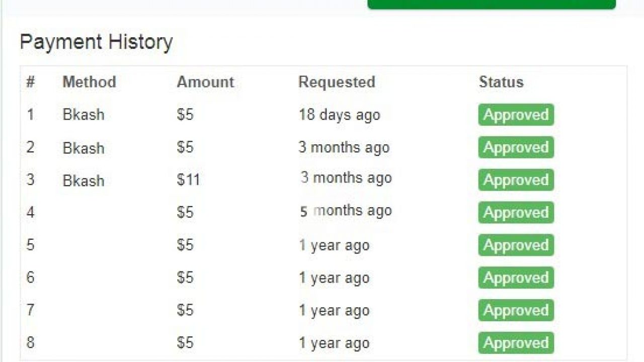Select the $11 amount cell
644x362 pixels.
click(188, 180)
